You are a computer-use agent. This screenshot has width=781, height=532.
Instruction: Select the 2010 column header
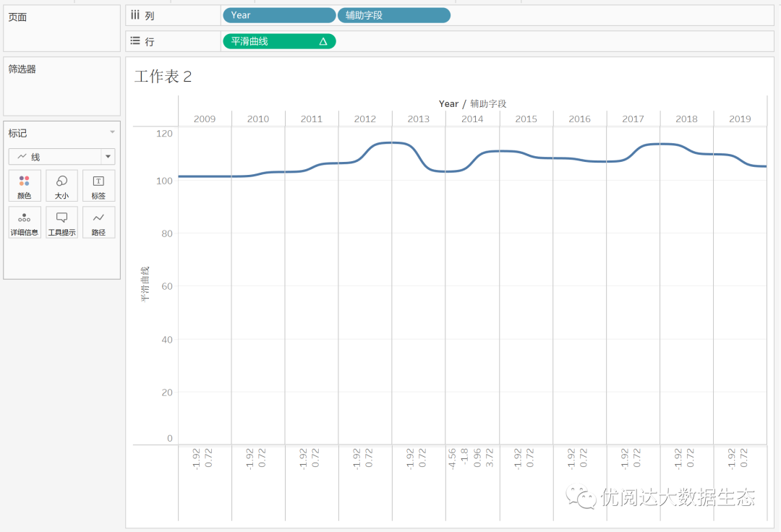258,119
